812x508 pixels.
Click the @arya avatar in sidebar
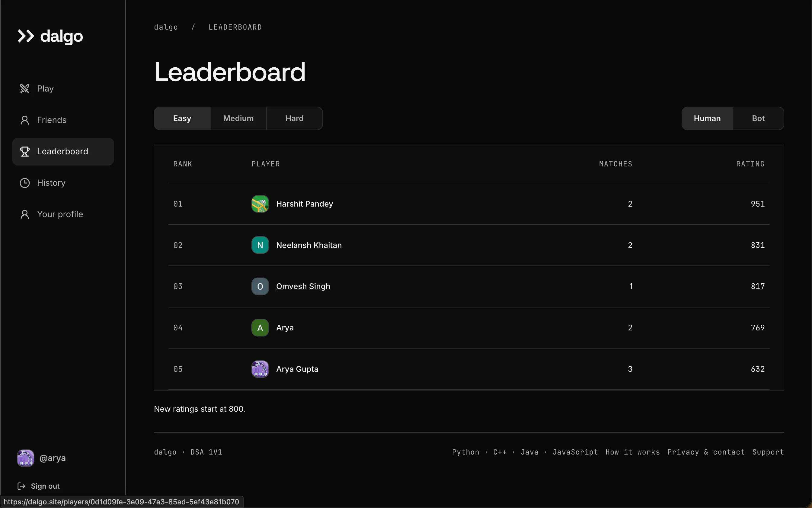coord(26,458)
